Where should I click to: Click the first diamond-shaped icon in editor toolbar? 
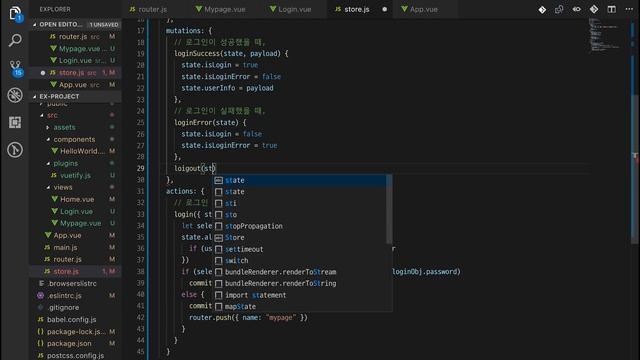coord(542,9)
